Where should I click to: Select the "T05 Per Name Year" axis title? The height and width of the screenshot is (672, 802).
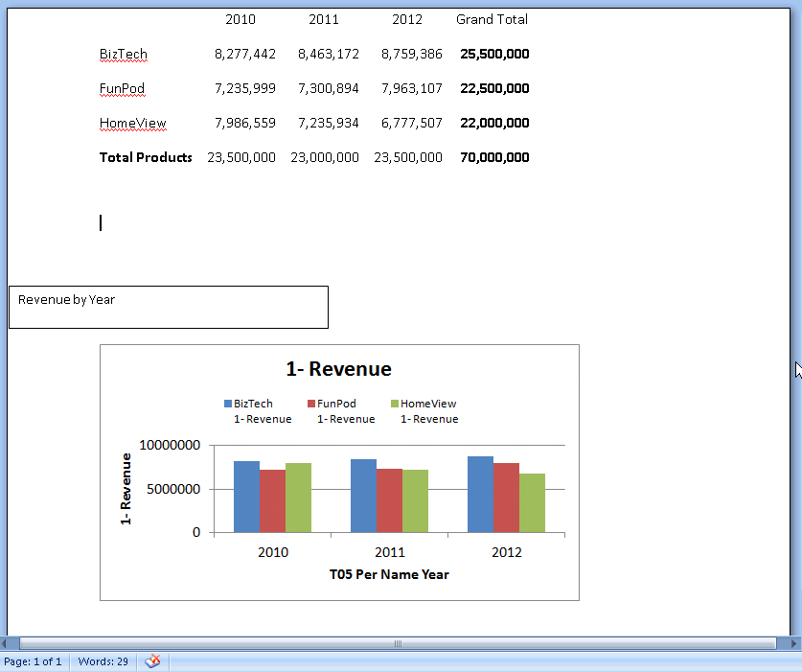pos(389,574)
